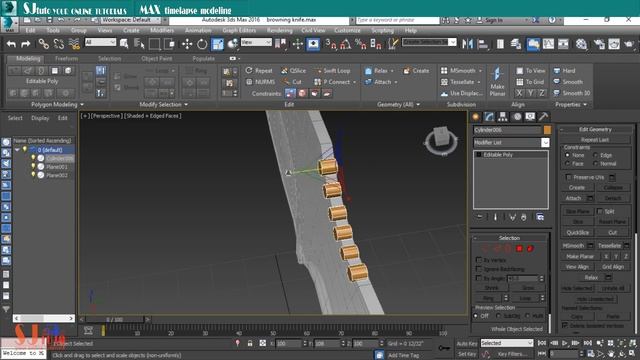Open the selection filter All dropdown
This screenshot has height=360, width=640.
(100, 42)
